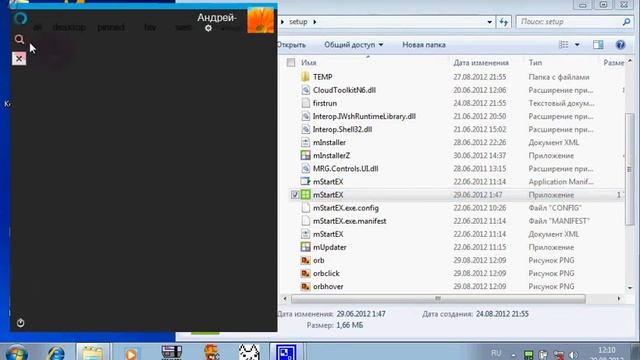Switch to the 'desktop' tab in start menu
Screen dimensions: 640x360
click(69, 27)
